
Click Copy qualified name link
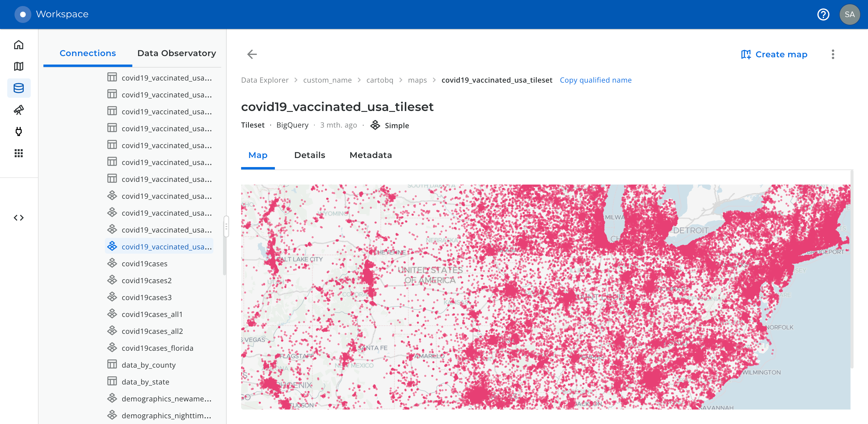click(x=596, y=80)
